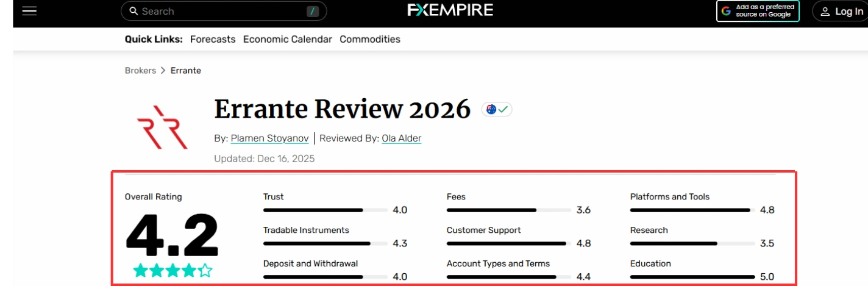Go to Brokers breadcrumb

[x=140, y=71]
